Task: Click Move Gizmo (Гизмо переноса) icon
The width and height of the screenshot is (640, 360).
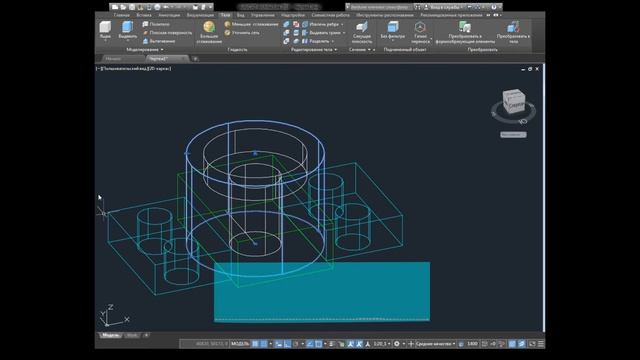Action: pyautogui.click(x=420, y=27)
